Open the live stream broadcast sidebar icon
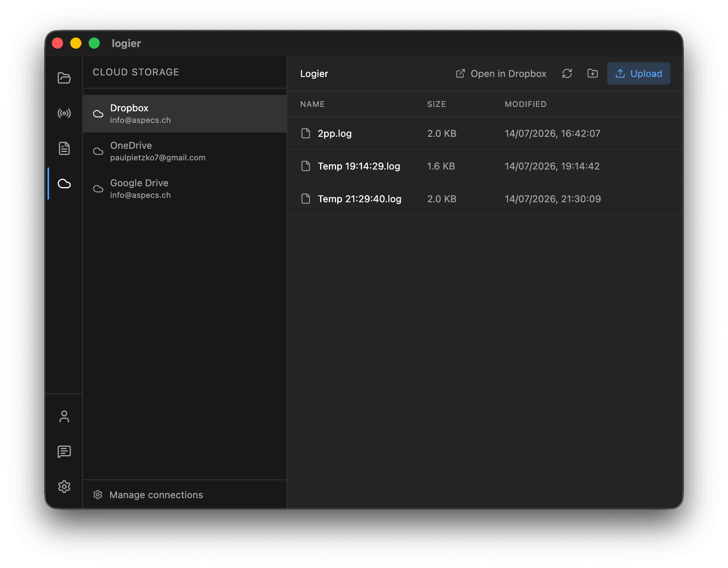The height and width of the screenshot is (568, 728). 64,113
